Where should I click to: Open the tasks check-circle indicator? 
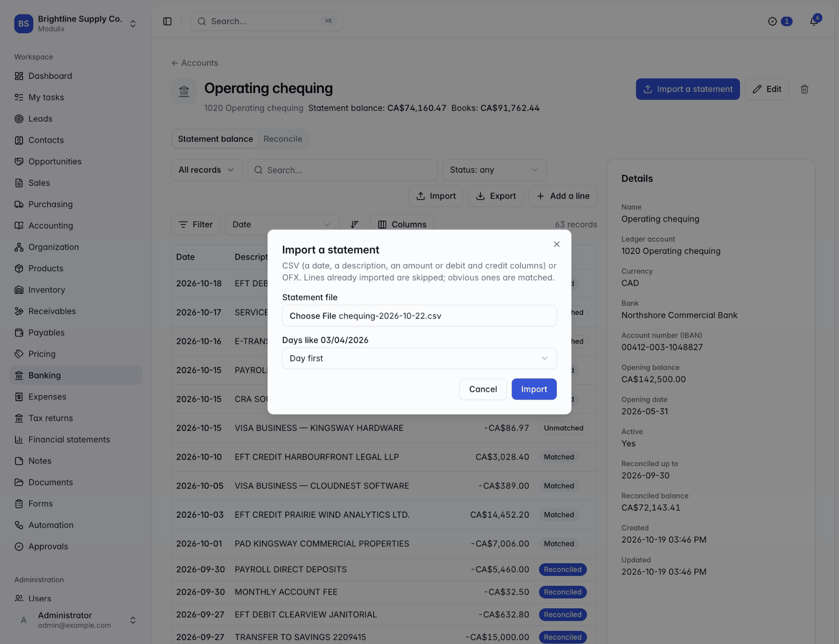(772, 22)
